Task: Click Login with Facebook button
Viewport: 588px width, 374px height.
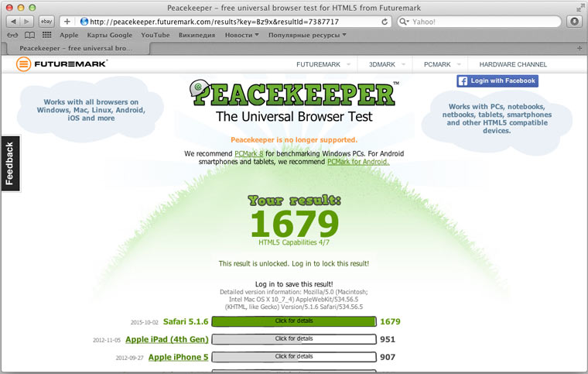Action: click(x=497, y=81)
